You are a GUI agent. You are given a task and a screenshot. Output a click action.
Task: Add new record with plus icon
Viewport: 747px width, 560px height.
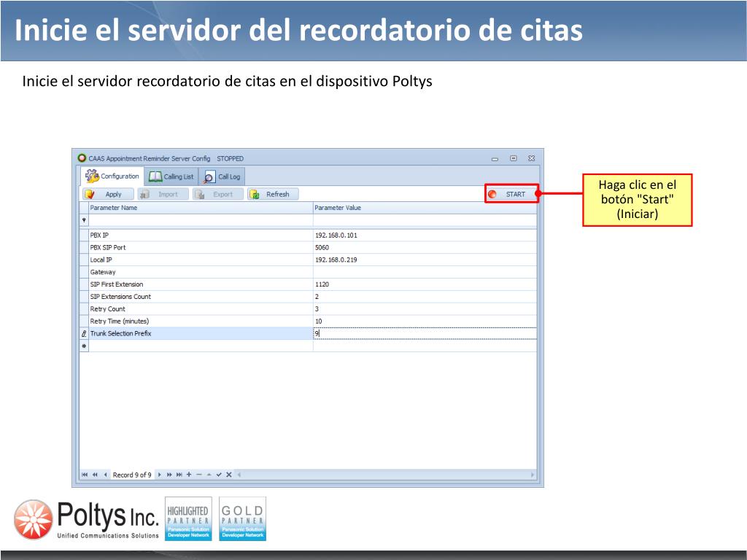point(189,474)
